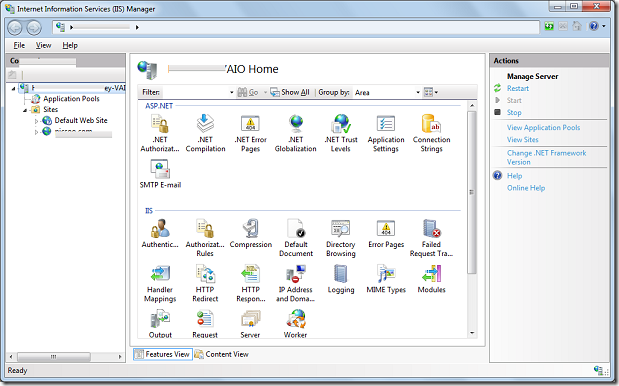Click View Application Pools link

543,127
